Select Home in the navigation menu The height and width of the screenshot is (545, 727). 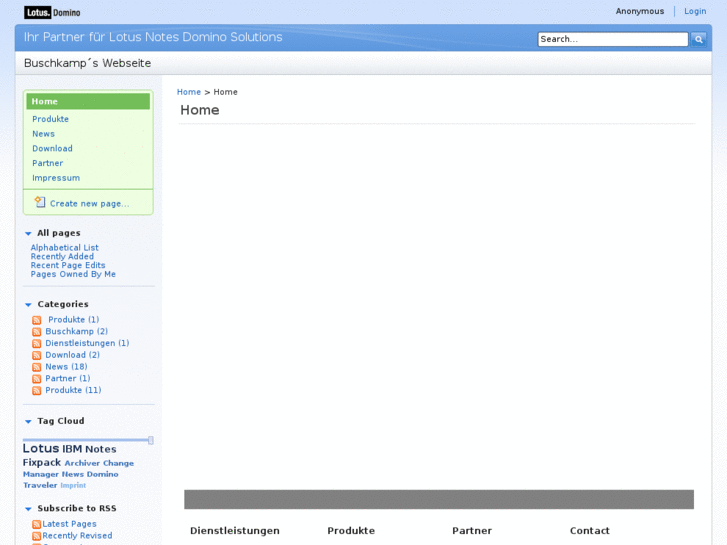coord(88,101)
